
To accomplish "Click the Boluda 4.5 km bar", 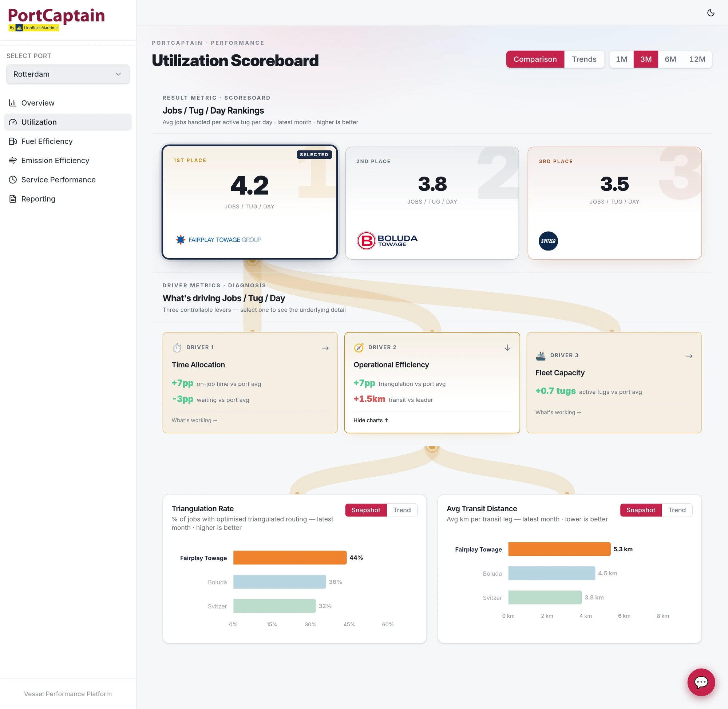I will click(x=551, y=573).
